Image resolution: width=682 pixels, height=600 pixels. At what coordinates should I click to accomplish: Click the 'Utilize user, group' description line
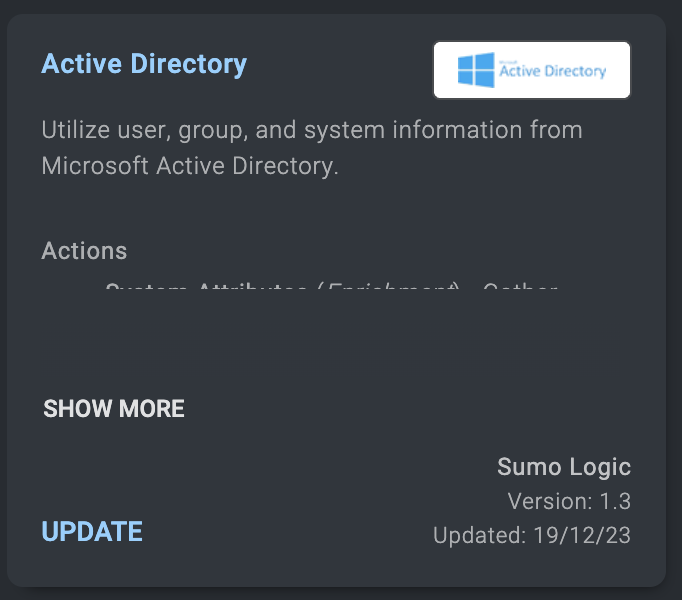312,130
